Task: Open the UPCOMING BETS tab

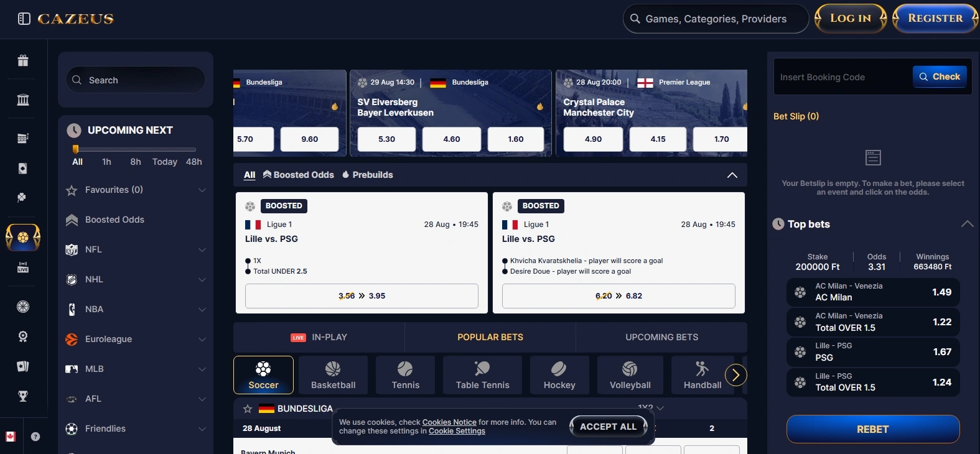Action: 661,337
